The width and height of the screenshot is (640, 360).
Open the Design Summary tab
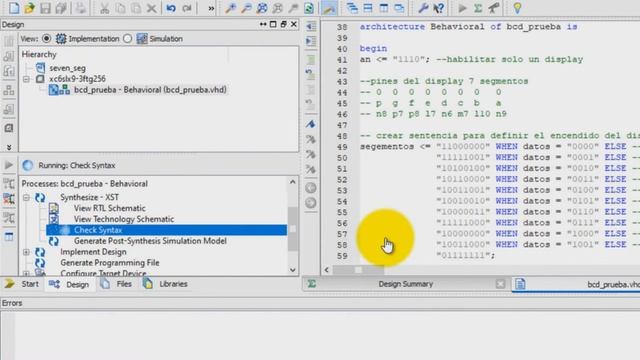(405, 284)
